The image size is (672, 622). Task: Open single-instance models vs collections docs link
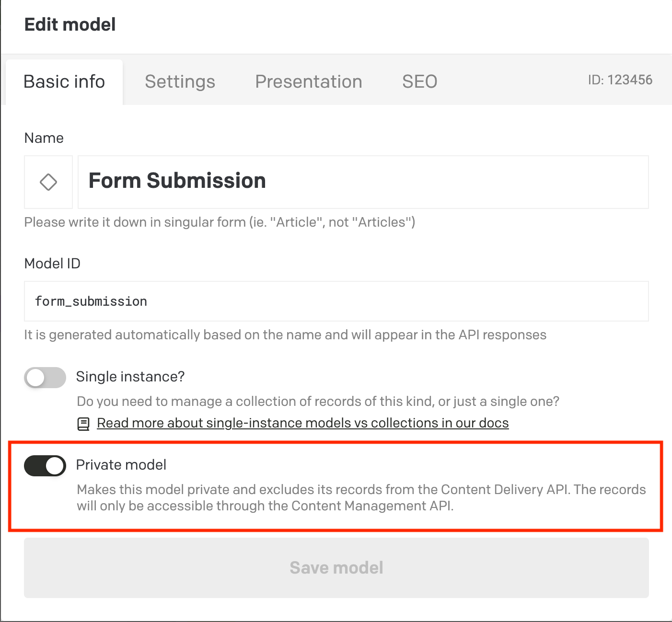click(x=302, y=423)
